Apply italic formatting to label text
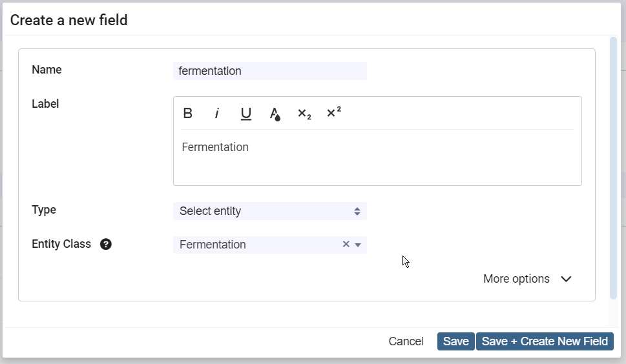626x364 pixels. point(217,114)
